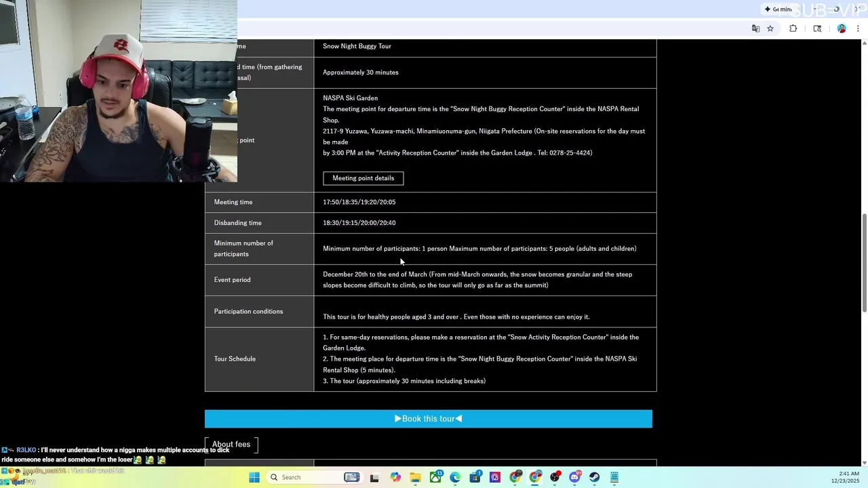Click the Yuzawa, Niigata Prefecture address line

[x=484, y=136]
